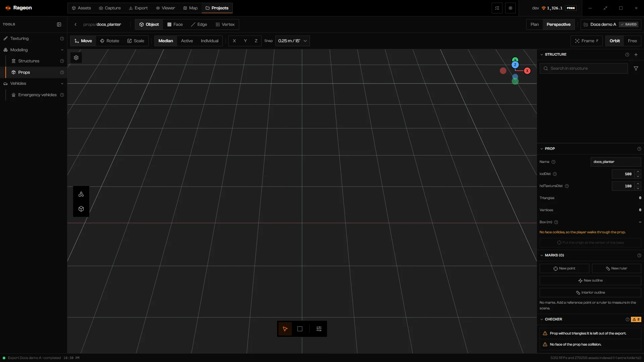
Task: Open app settings gear in top bar
Action: click(x=511, y=8)
